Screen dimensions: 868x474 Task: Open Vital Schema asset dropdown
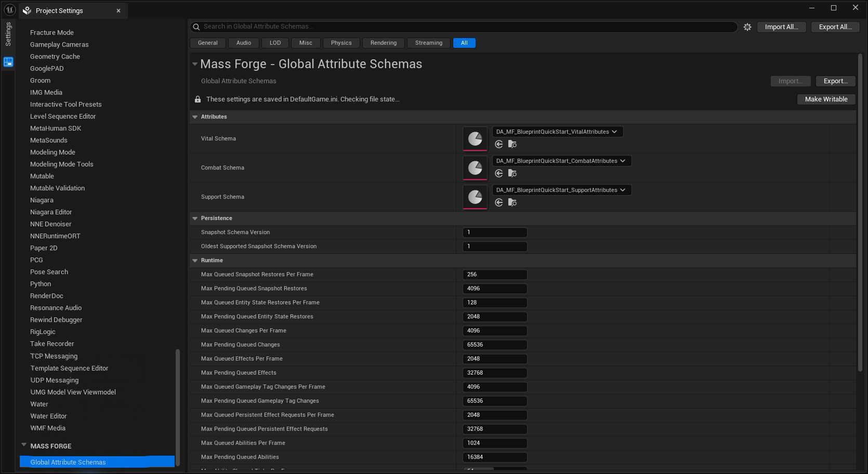(x=558, y=132)
